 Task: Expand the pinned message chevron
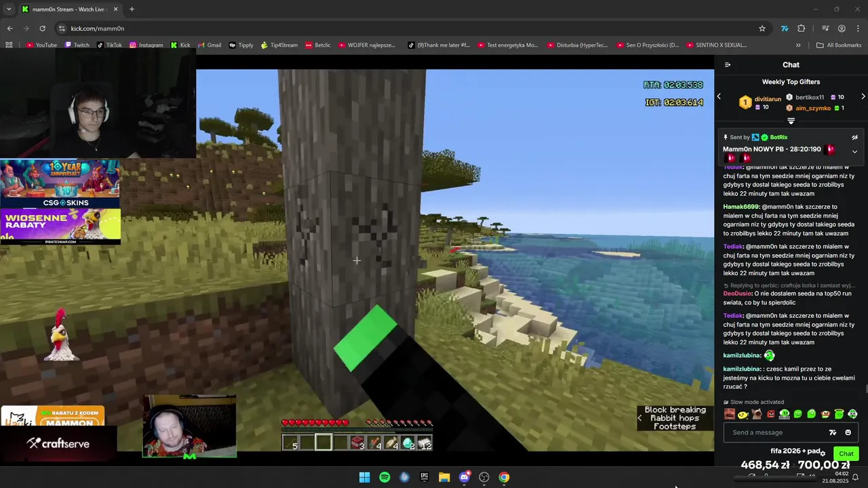click(x=854, y=152)
